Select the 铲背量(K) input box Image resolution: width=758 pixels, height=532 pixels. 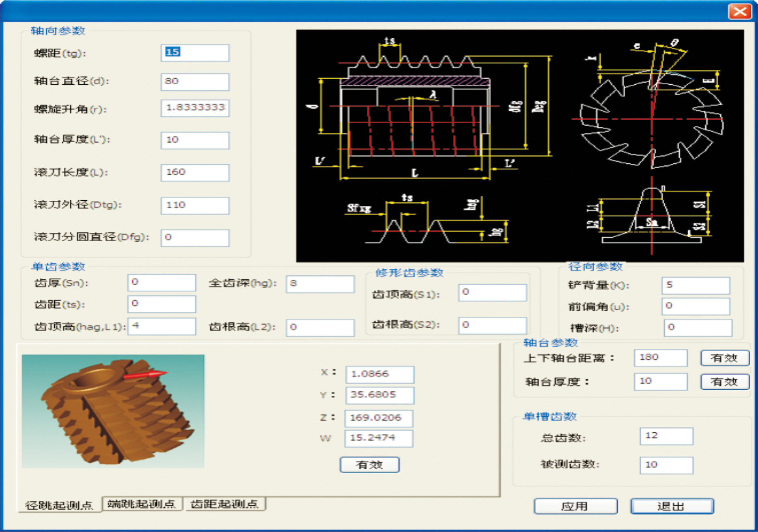click(696, 285)
